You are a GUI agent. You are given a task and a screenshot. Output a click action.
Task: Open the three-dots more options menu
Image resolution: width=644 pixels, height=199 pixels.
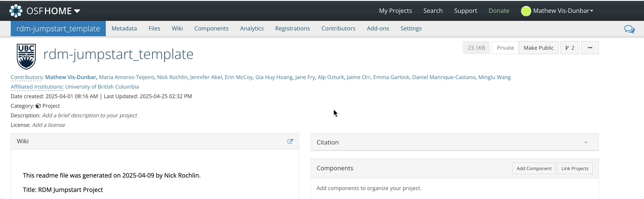click(x=590, y=48)
